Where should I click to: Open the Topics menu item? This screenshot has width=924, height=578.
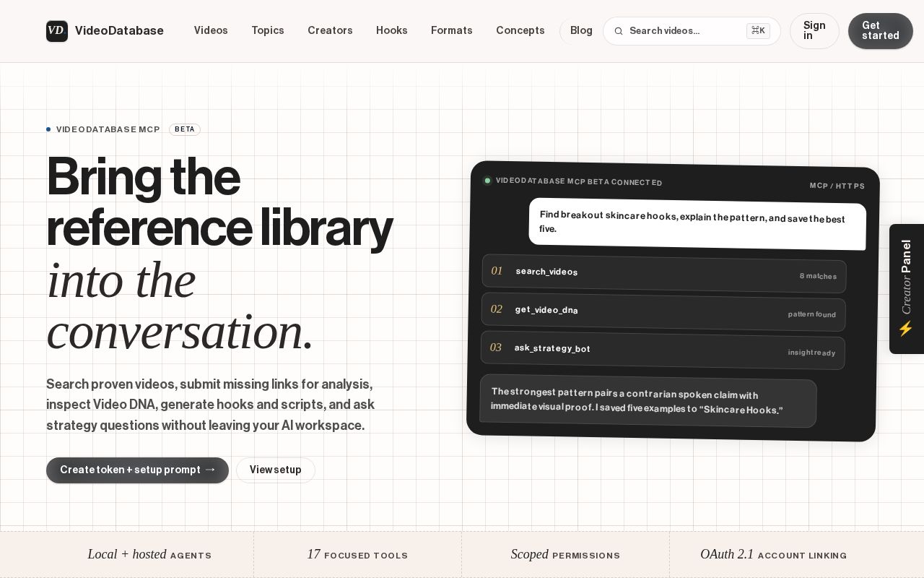tap(268, 30)
